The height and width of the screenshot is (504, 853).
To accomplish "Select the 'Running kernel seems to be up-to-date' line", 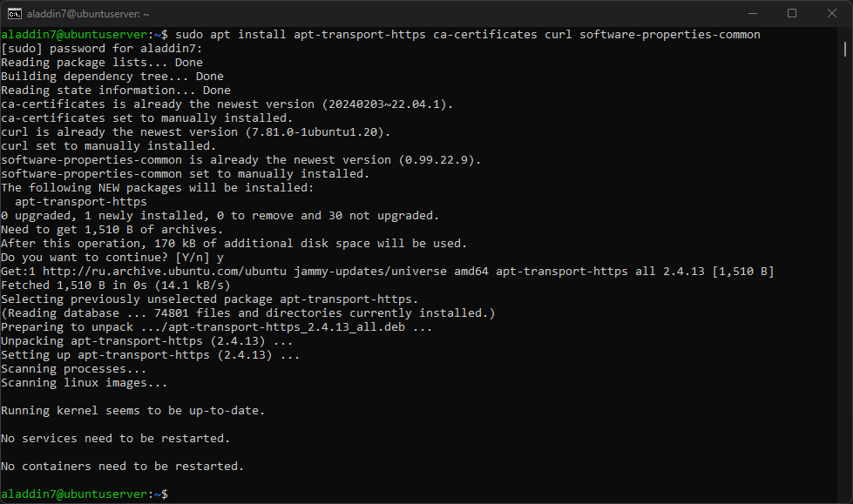I will pos(132,411).
